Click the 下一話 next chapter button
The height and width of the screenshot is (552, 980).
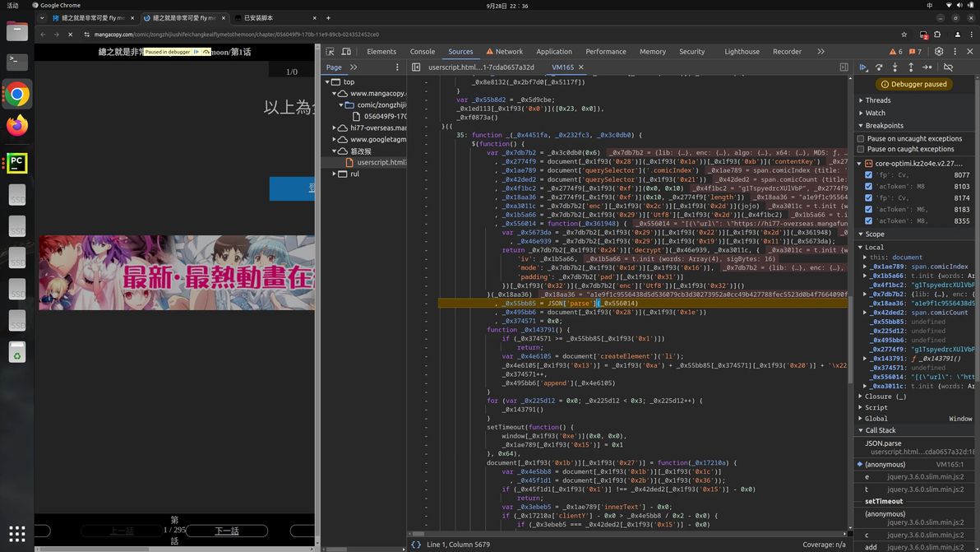pos(226,531)
